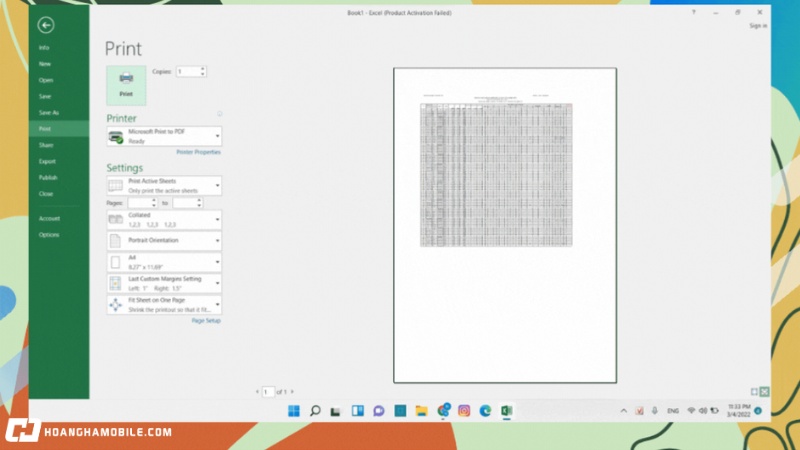This screenshot has width=800, height=450.
Task: Toggle Zoom to Page at preview corner
Action: (765, 391)
